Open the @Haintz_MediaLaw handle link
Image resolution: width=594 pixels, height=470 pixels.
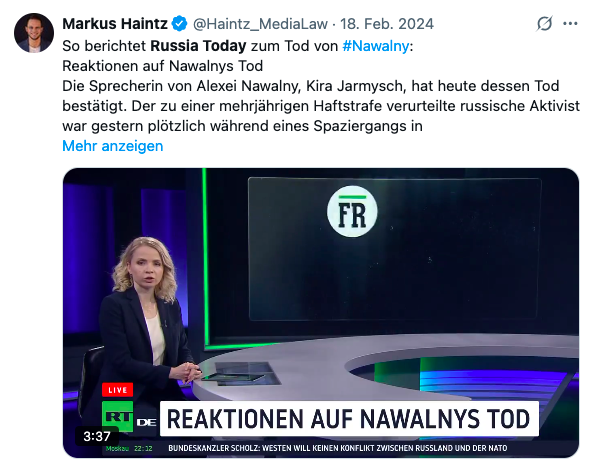260,24
